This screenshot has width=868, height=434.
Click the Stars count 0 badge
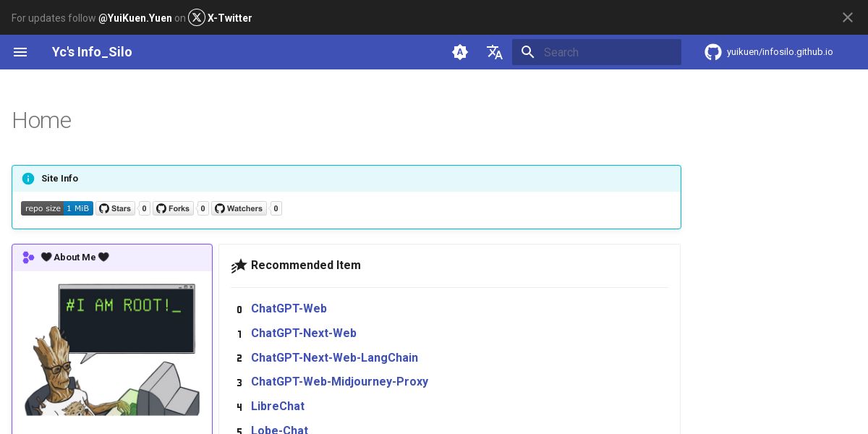pos(145,208)
